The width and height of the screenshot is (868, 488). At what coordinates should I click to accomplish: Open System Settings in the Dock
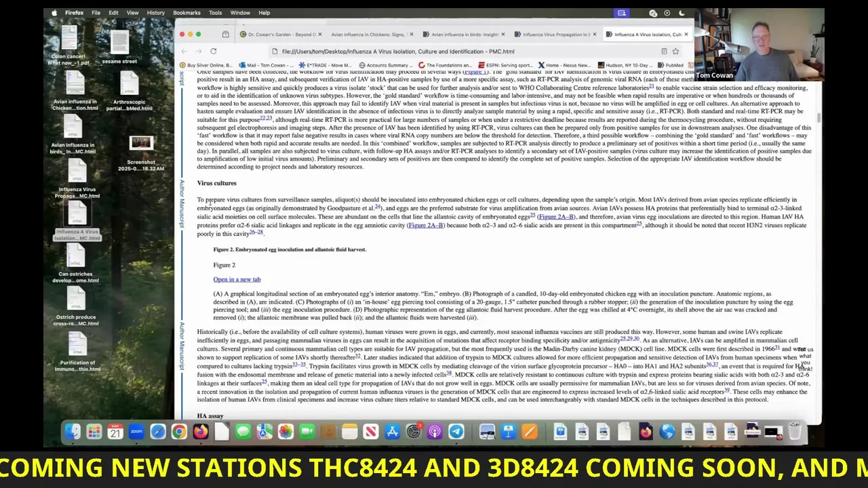(x=414, y=432)
